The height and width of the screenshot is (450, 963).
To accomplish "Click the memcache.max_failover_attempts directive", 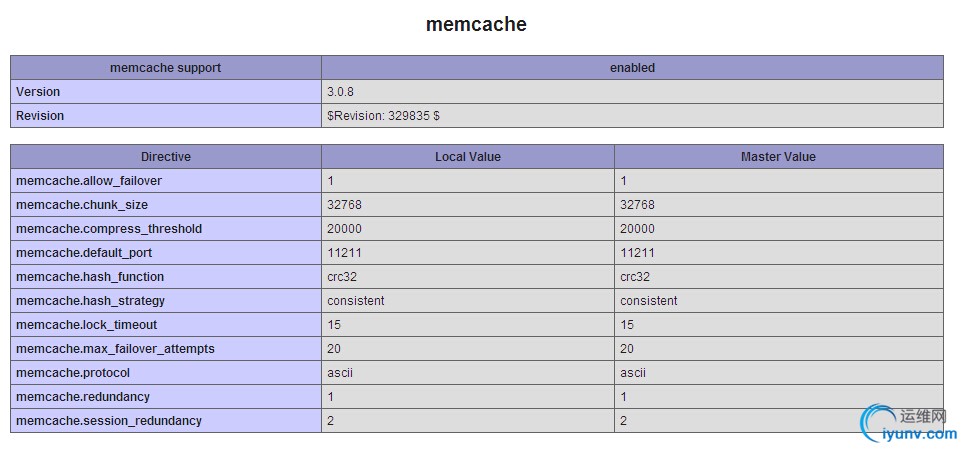I will pyautogui.click(x=115, y=349).
